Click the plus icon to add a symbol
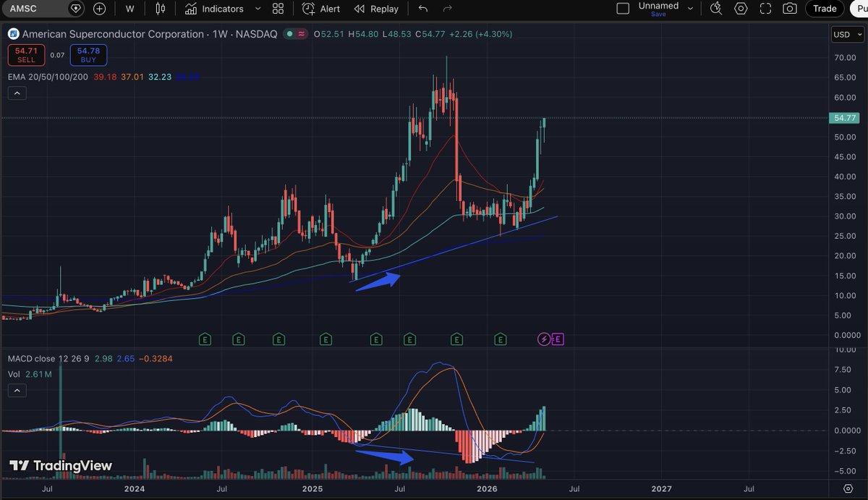 click(99, 9)
